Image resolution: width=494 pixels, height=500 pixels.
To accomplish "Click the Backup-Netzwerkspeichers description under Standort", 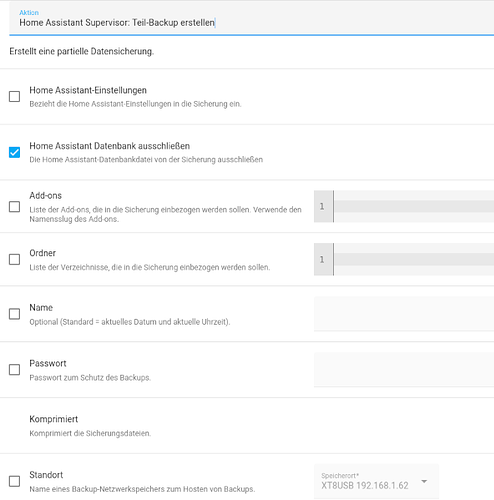I will (x=142, y=489).
